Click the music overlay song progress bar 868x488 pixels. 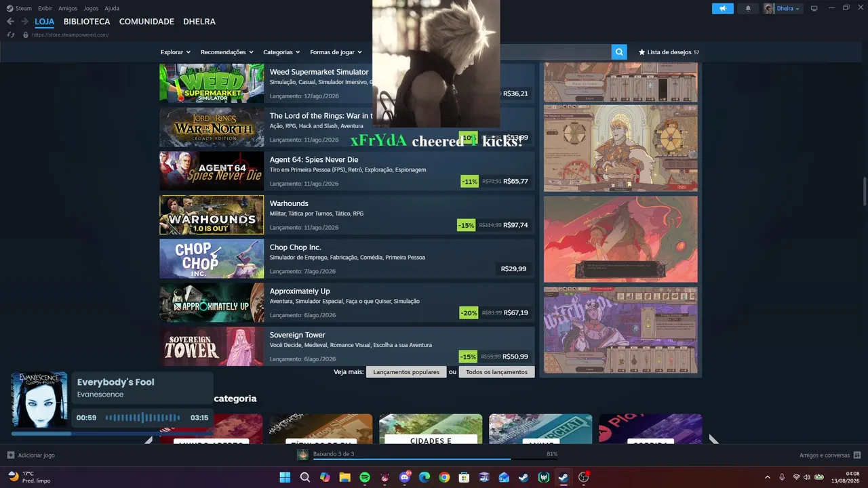tap(113, 433)
